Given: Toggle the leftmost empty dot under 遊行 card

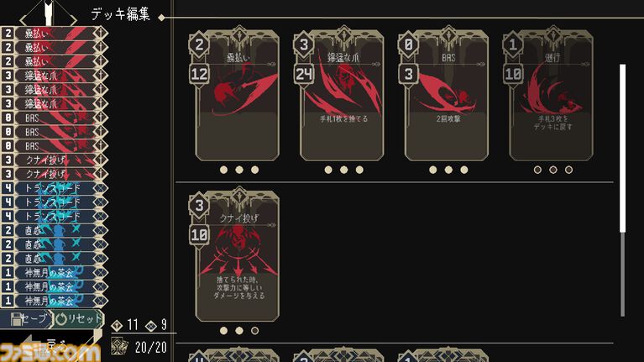Looking at the screenshot, I should (537, 170).
